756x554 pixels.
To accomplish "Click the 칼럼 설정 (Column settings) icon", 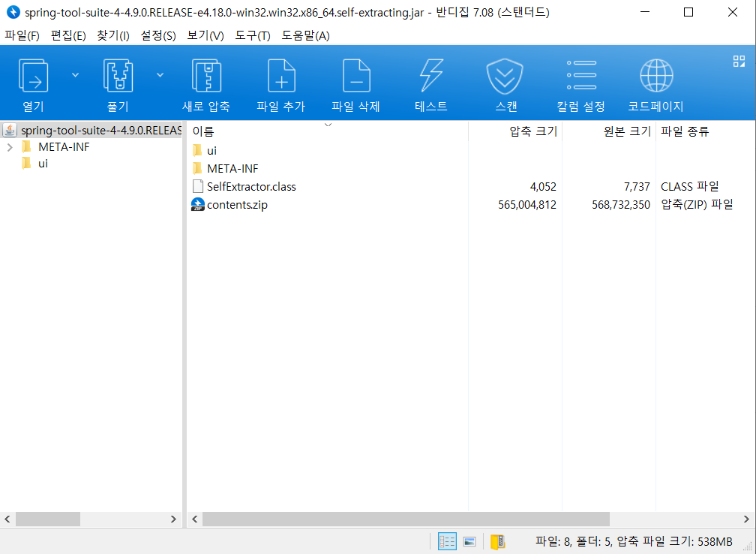I will point(581,75).
